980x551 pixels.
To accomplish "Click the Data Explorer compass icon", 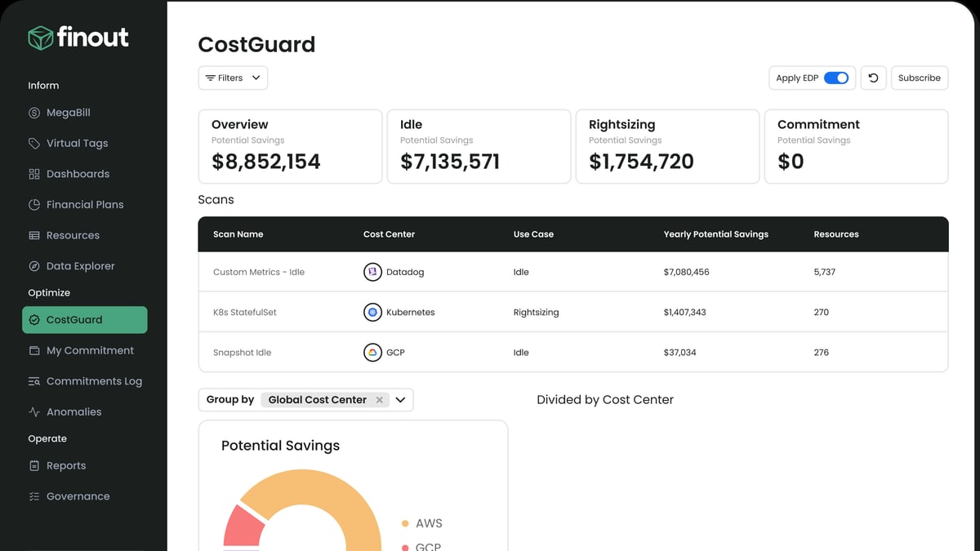I will point(34,266).
